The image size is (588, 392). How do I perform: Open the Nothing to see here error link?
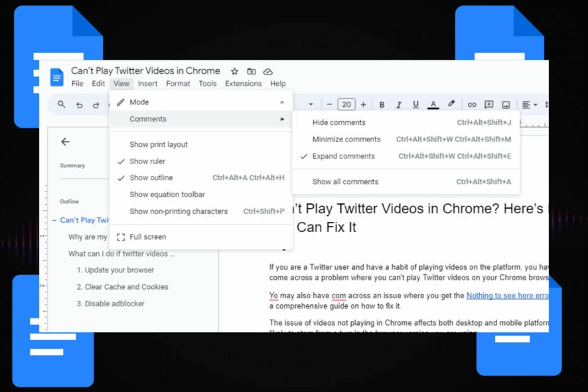(508, 296)
